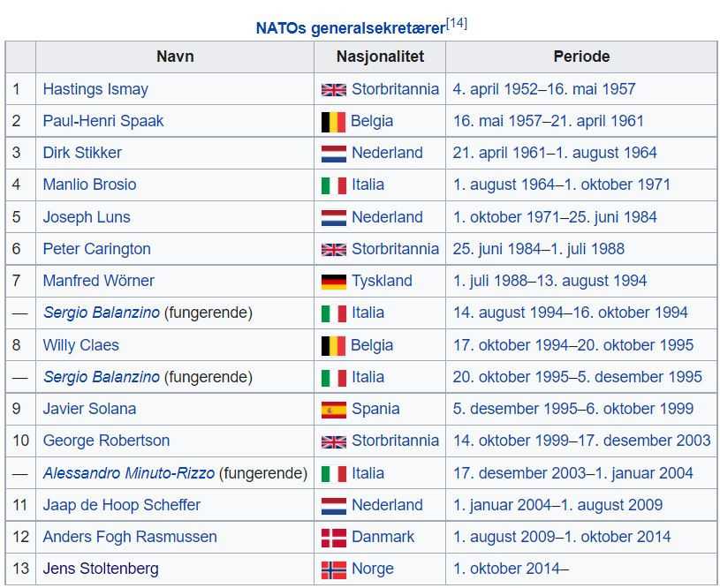
Task: Click the UK flag in Peter Carington's row
Action: [x=333, y=249]
